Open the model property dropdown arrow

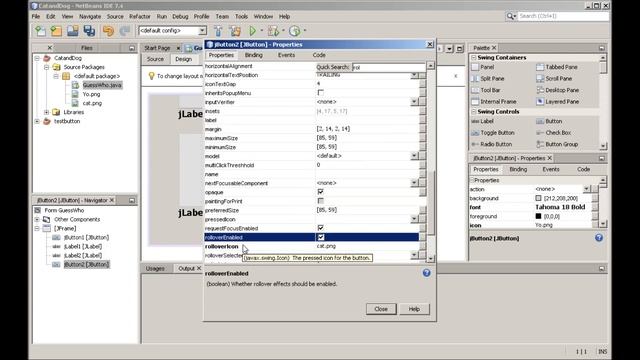pyautogui.click(x=414, y=156)
